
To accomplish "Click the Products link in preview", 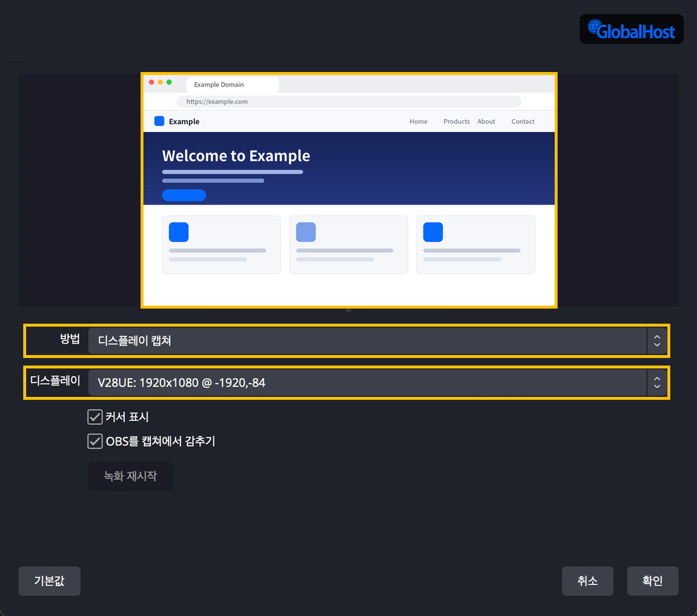I will 457,121.
